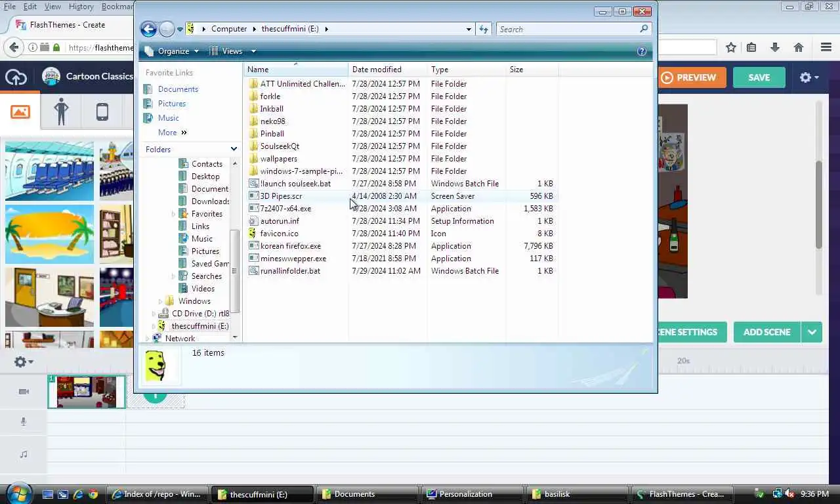Open the Organize dropdown menu
This screenshot has height=504, width=840.
click(x=174, y=51)
